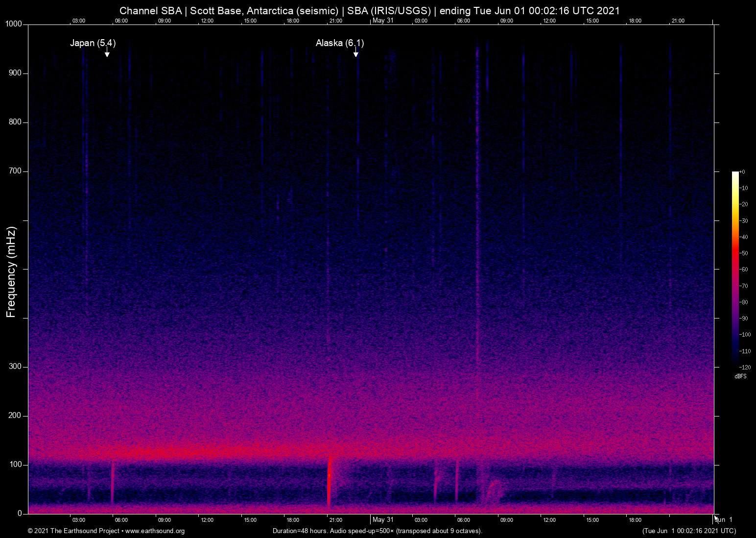Screen dimensions: 756x538
Task: Click the 0 value at colorbar top
Action: coord(743,171)
